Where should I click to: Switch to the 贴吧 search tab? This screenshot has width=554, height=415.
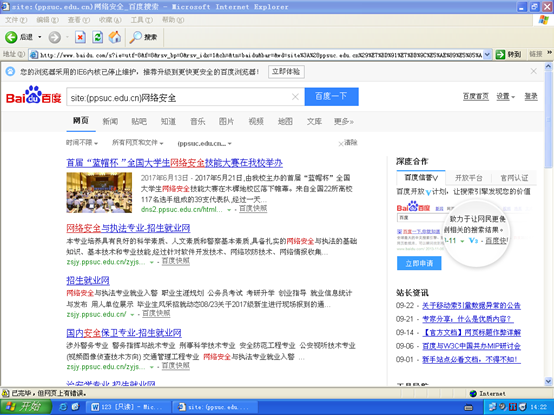pos(139,121)
